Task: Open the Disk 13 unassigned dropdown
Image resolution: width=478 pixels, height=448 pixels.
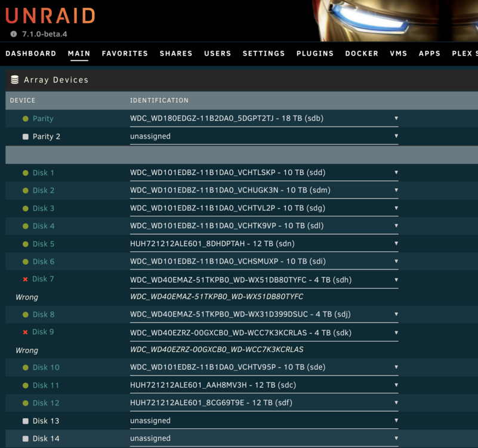Action: (x=264, y=421)
